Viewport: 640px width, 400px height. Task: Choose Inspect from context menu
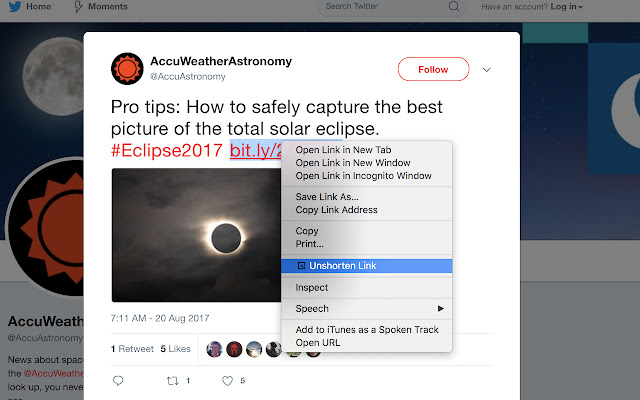312,288
